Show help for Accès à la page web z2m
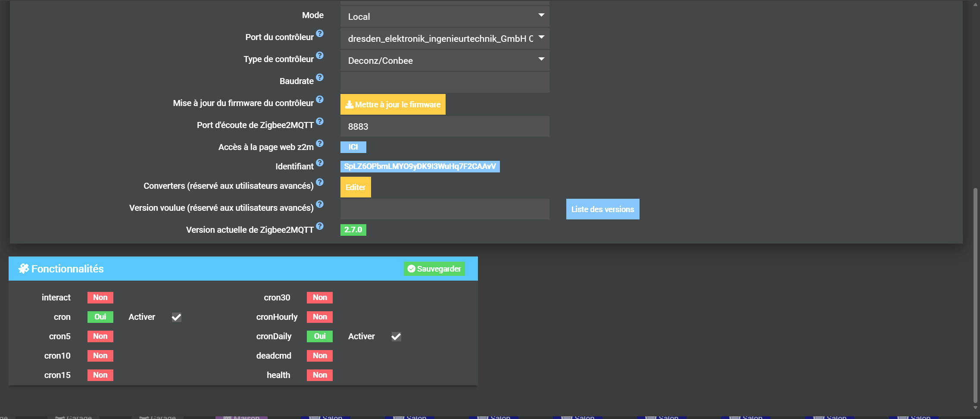980x419 pixels. coord(320,143)
